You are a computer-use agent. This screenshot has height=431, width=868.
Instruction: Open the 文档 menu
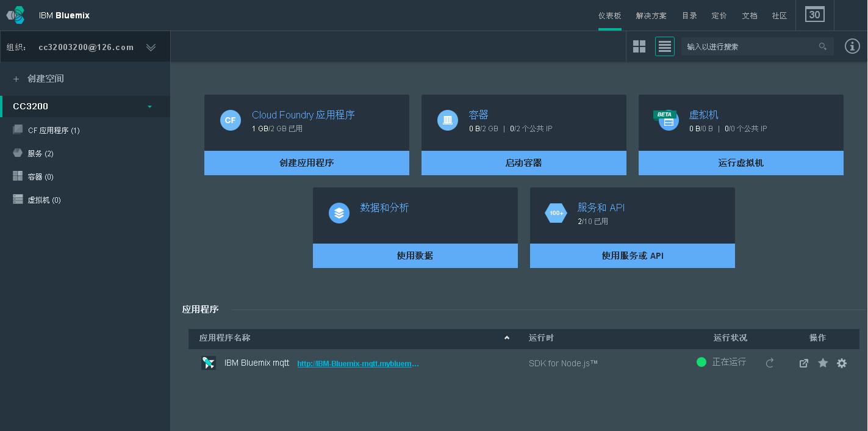tap(750, 16)
